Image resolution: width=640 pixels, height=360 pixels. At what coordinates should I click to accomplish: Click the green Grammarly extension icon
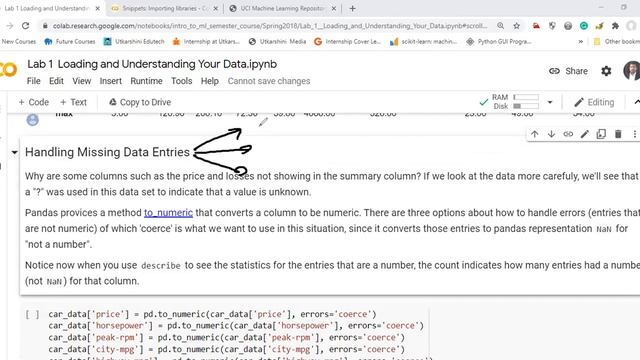584,26
